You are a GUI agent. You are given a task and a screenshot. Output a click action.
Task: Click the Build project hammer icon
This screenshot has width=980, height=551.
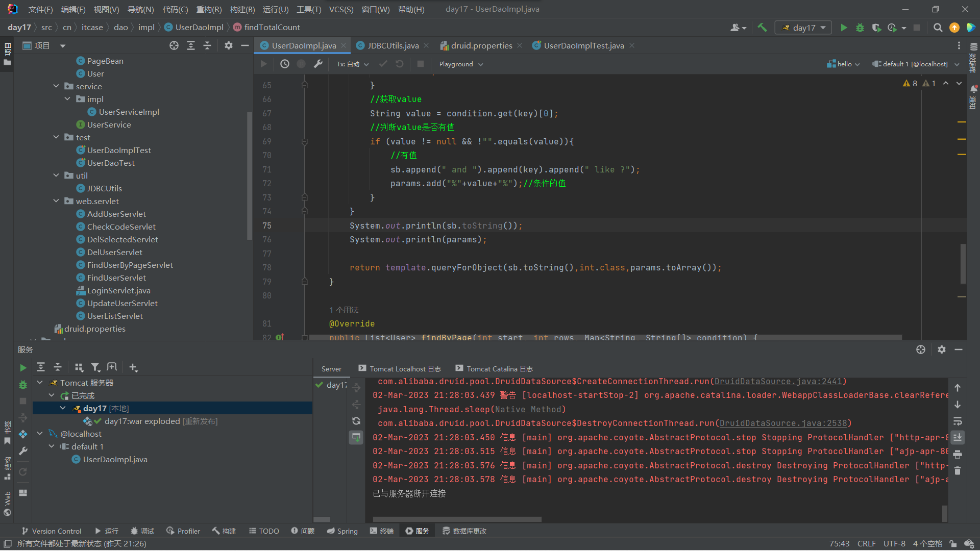point(762,28)
